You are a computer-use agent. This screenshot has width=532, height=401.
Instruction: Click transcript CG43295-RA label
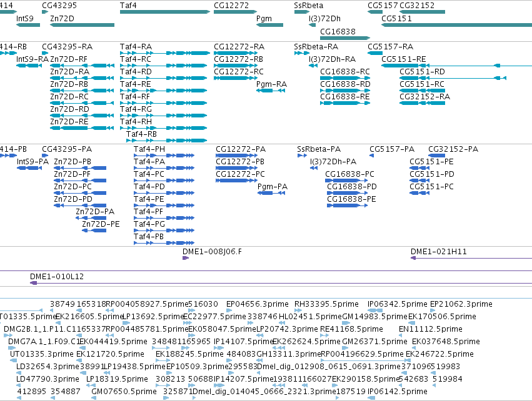[67, 47]
